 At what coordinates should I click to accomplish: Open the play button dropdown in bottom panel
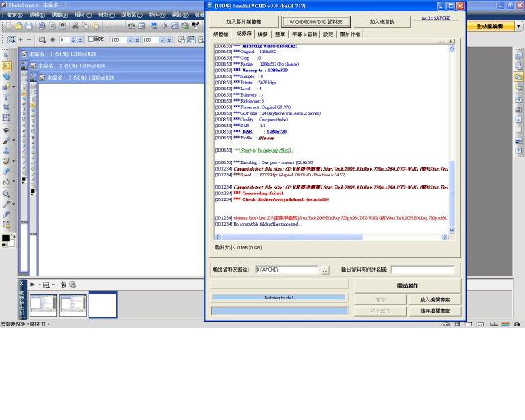[39, 285]
